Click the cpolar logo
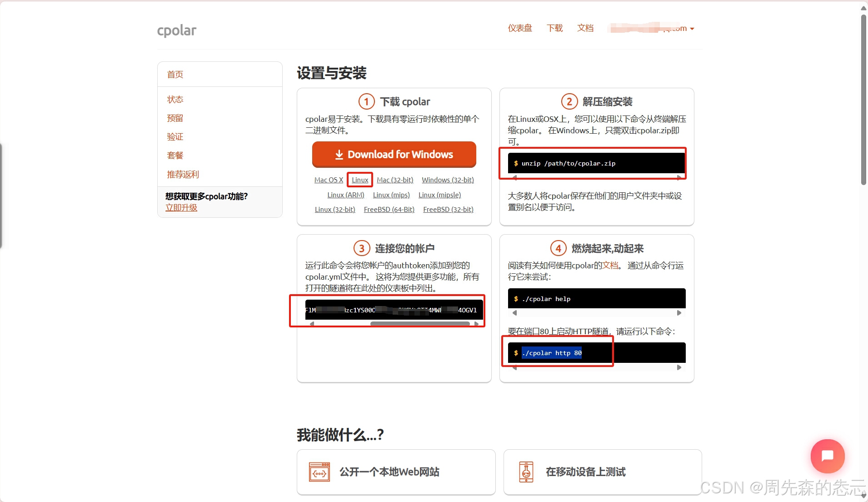 coord(176,30)
